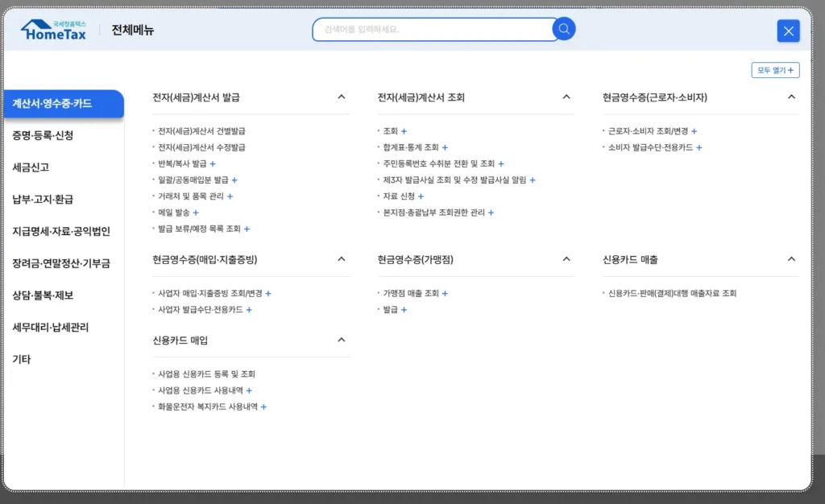The image size is (825, 504).
Task: Collapse 현금영수증(가맹점) section chevron
Action: coord(566,259)
